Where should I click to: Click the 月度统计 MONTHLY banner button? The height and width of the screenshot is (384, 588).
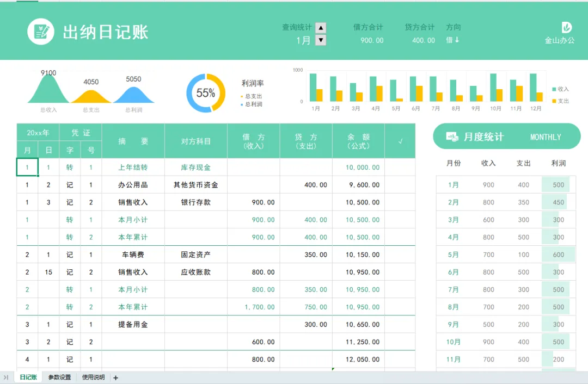tap(507, 137)
